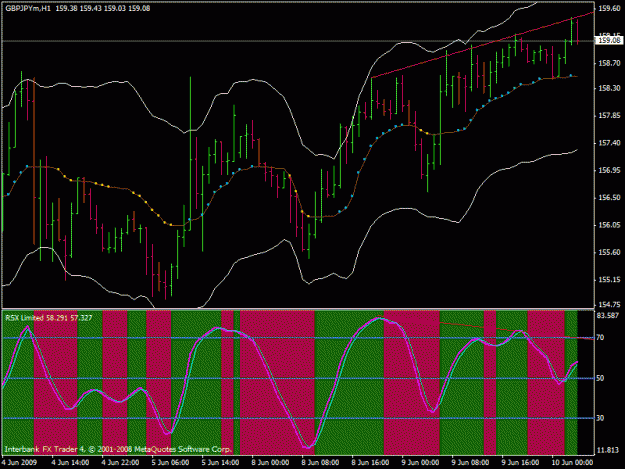Click the 157.85 price scale label
The height and width of the screenshot is (469, 625).
coord(609,116)
